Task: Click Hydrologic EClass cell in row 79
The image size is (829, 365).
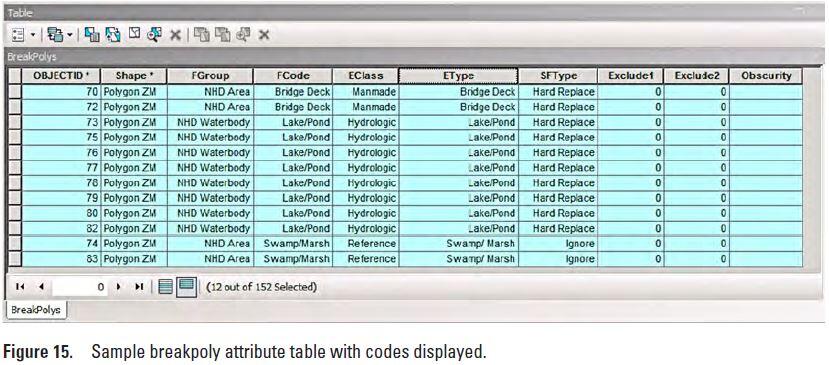Action: [x=365, y=198]
